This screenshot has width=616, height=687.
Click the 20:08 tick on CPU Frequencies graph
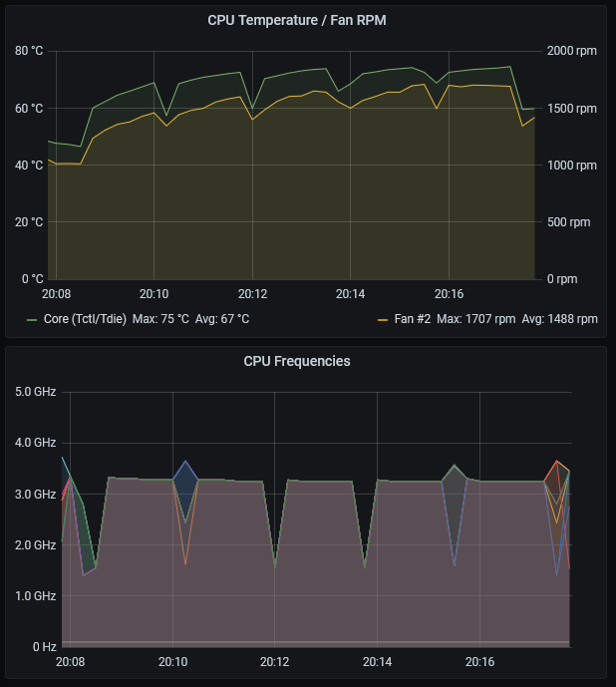pyautogui.click(x=70, y=662)
